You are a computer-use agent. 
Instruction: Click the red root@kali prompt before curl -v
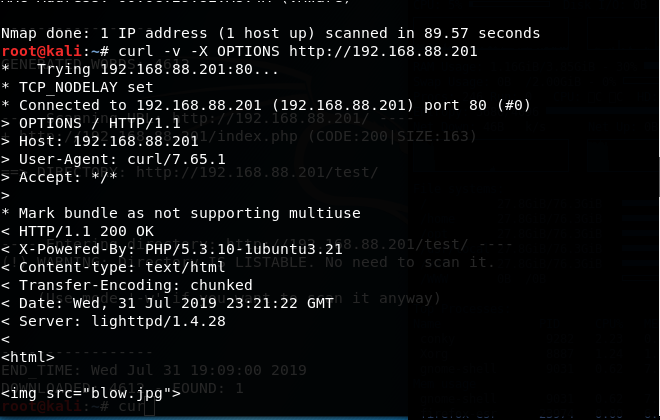41,51
